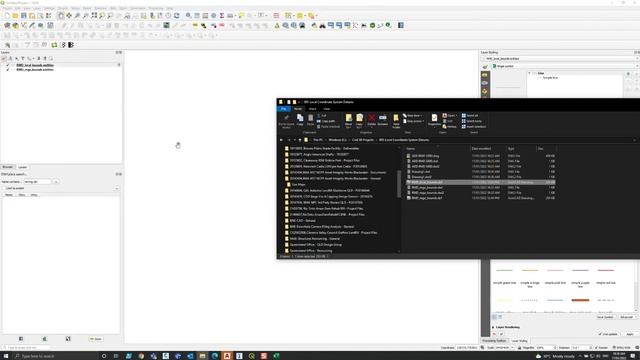Open the Advanced dropdown button
The image size is (640, 360).
[x=627, y=317]
